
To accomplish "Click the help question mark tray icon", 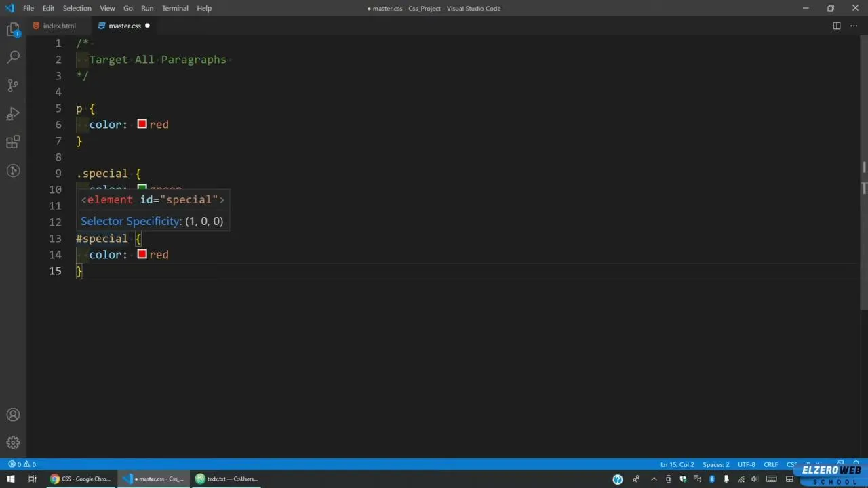I will (x=618, y=479).
